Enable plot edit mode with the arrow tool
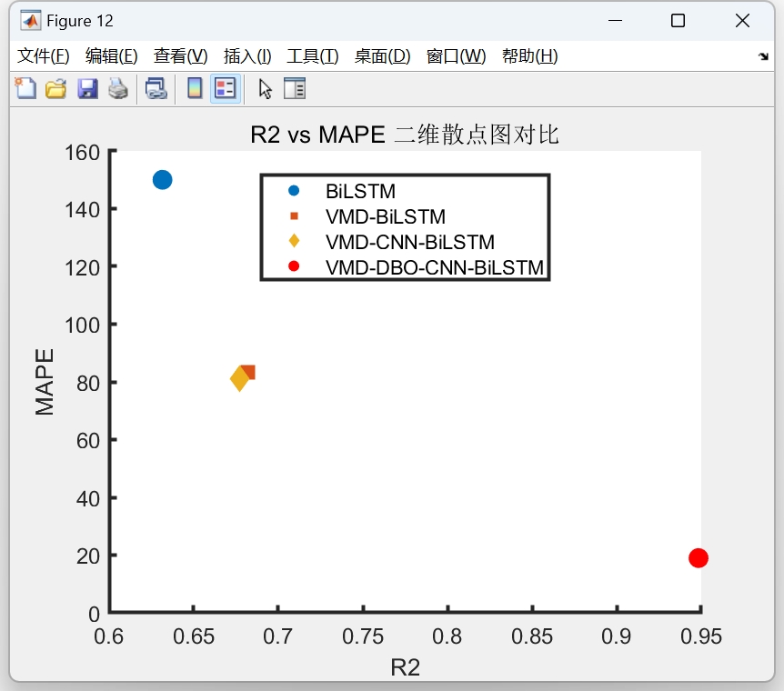The height and width of the screenshot is (691, 784). (x=261, y=88)
